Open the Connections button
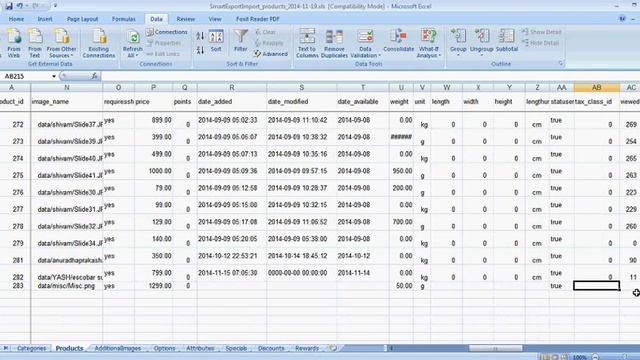 (167, 32)
